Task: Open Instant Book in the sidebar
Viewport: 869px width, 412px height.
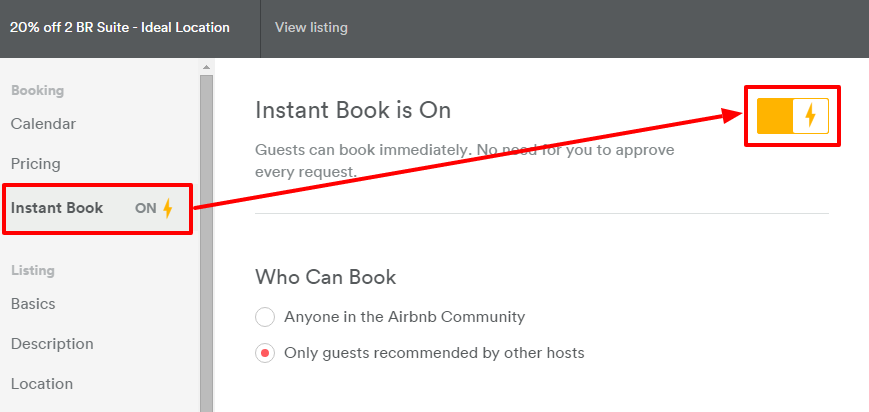Action: pos(57,208)
